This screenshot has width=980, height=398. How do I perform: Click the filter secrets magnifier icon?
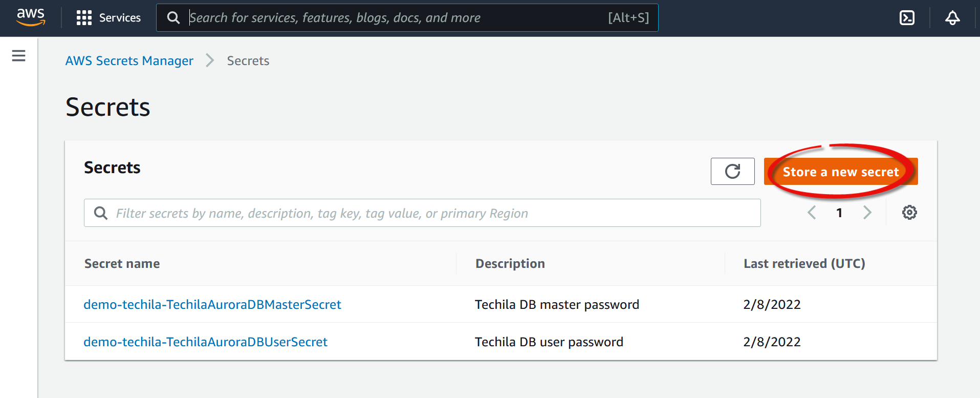point(101,213)
